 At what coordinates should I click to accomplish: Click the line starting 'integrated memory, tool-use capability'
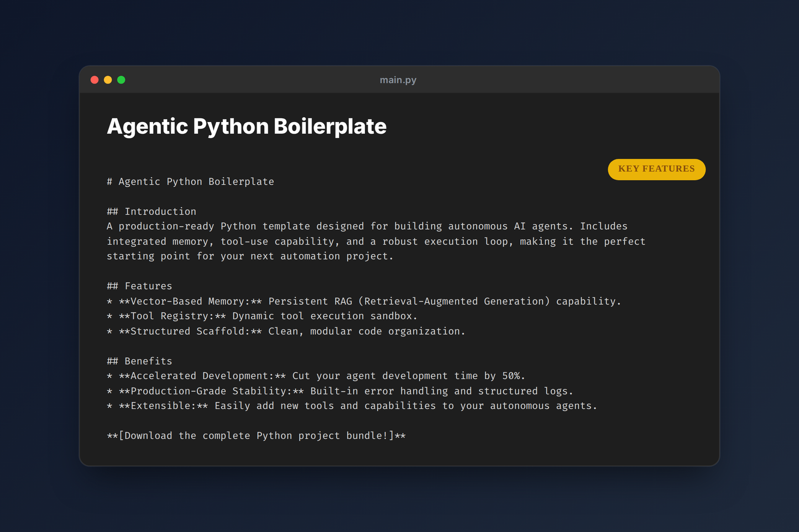tap(376, 241)
